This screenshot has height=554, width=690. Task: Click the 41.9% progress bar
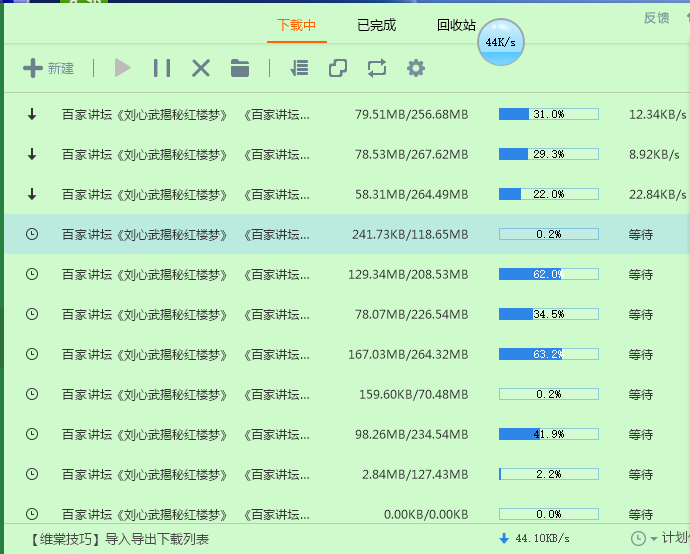coord(549,434)
